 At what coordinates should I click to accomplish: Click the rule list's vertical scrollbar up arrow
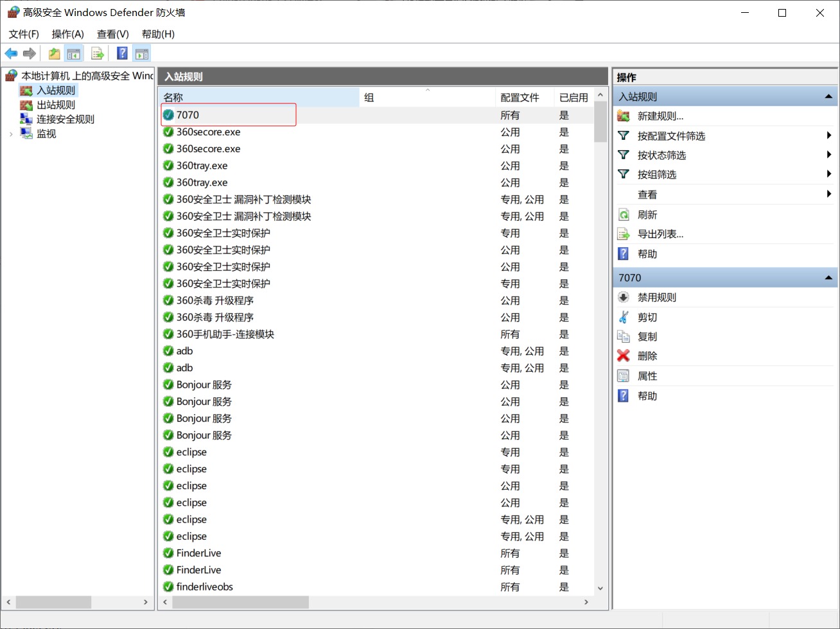click(x=600, y=95)
